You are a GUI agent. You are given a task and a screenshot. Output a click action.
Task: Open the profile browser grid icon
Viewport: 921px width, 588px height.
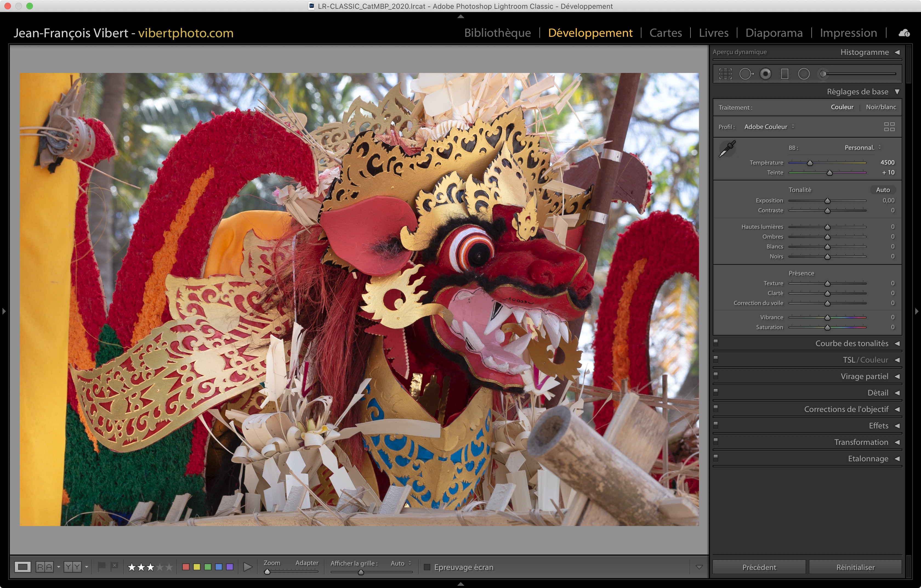(889, 127)
